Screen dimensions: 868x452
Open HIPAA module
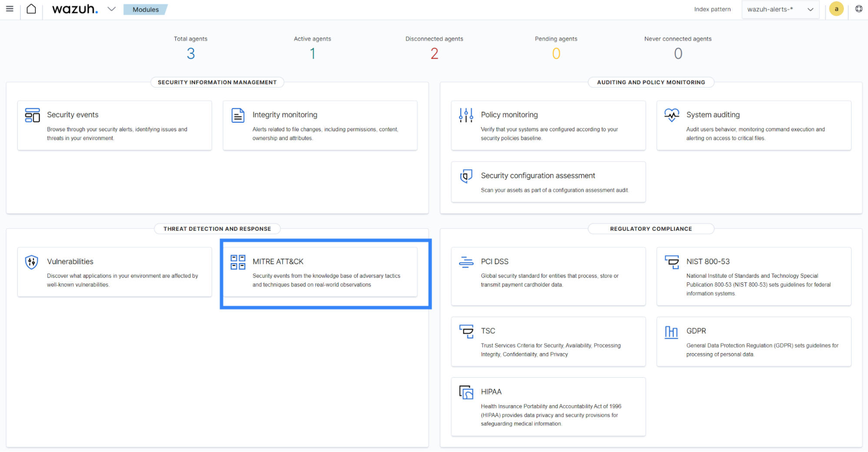(548, 406)
